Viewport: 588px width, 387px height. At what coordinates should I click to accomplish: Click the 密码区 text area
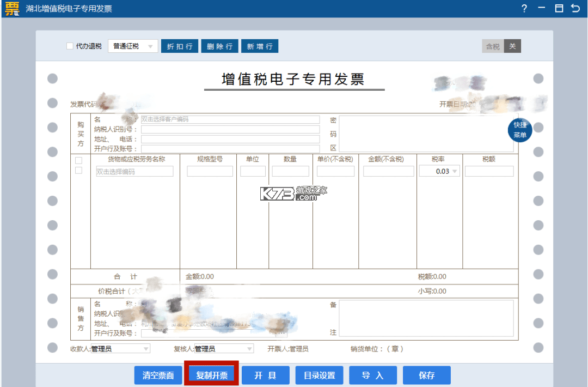click(426, 134)
